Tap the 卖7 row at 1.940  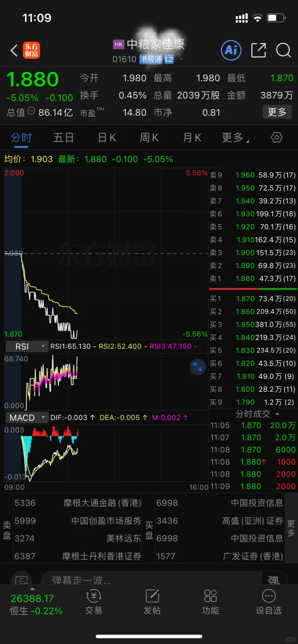(253, 201)
